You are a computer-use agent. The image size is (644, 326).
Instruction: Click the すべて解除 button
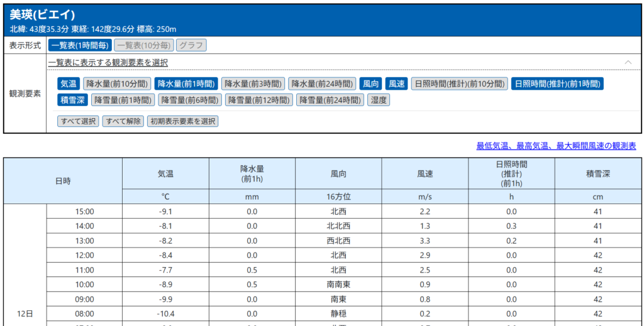[x=123, y=121]
